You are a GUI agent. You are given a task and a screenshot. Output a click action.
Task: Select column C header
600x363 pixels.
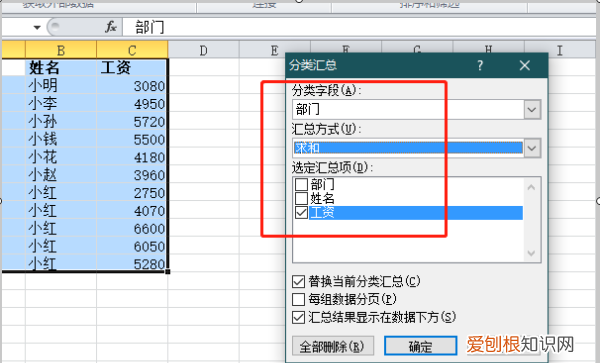click(132, 50)
